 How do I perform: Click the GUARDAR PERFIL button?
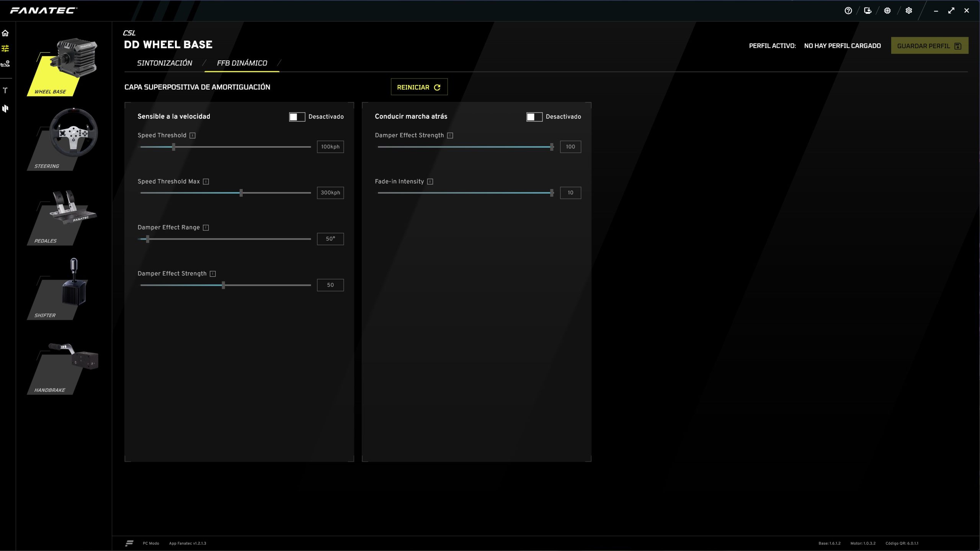[929, 46]
